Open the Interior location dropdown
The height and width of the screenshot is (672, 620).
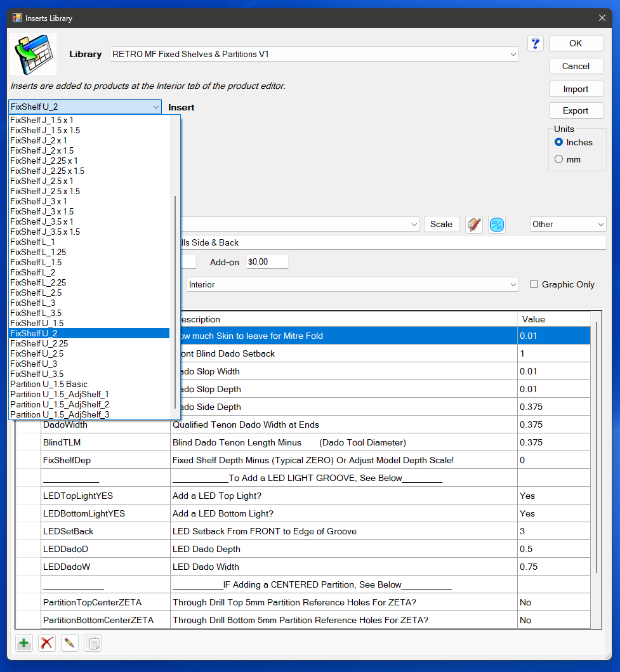352,285
